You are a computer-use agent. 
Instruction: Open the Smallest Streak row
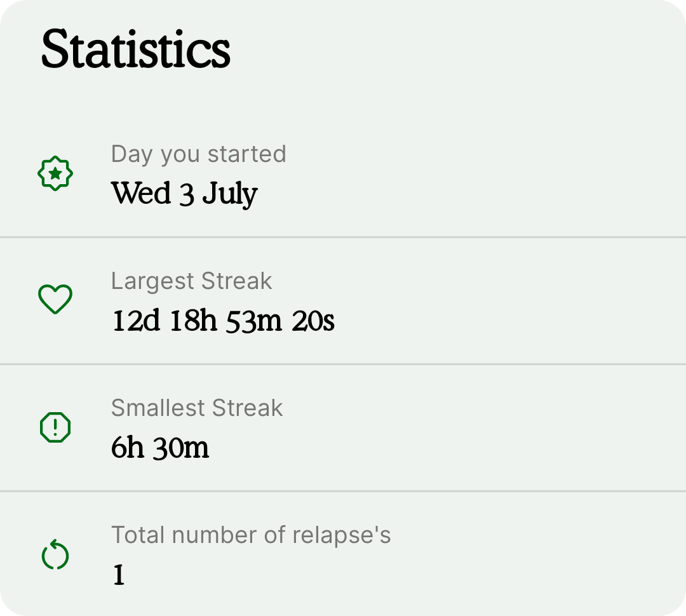click(x=343, y=428)
